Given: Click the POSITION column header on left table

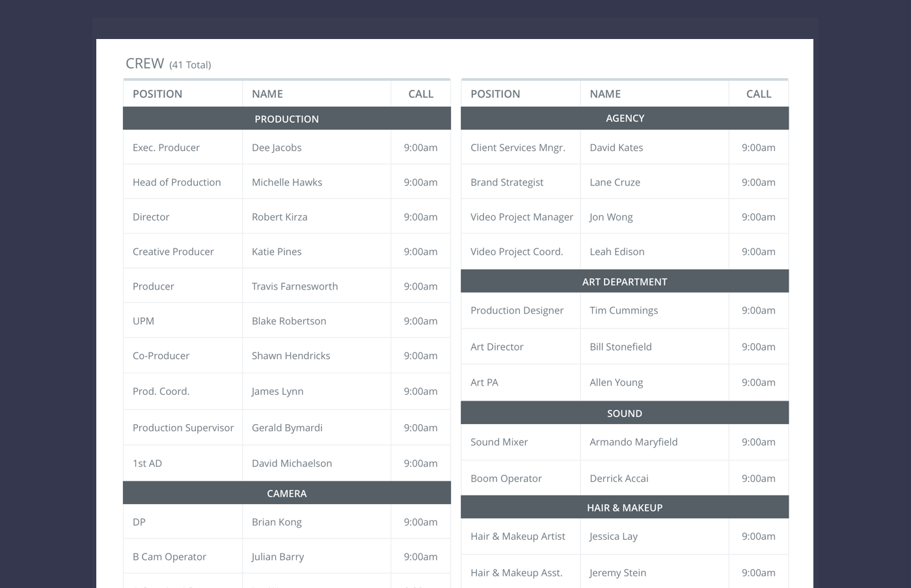Looking at the screenshot, I should coord(157,94).
